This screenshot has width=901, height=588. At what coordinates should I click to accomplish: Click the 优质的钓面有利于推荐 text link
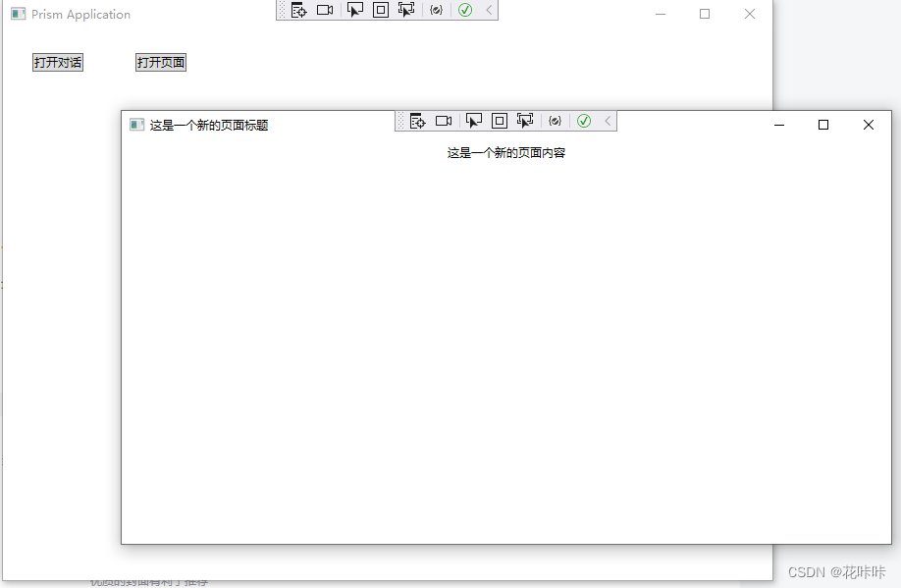click(149, 580)
